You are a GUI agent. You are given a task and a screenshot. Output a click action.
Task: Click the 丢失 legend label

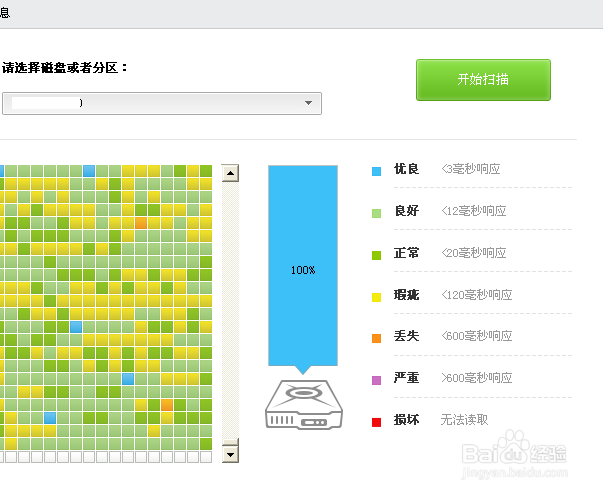click(406, 336)
